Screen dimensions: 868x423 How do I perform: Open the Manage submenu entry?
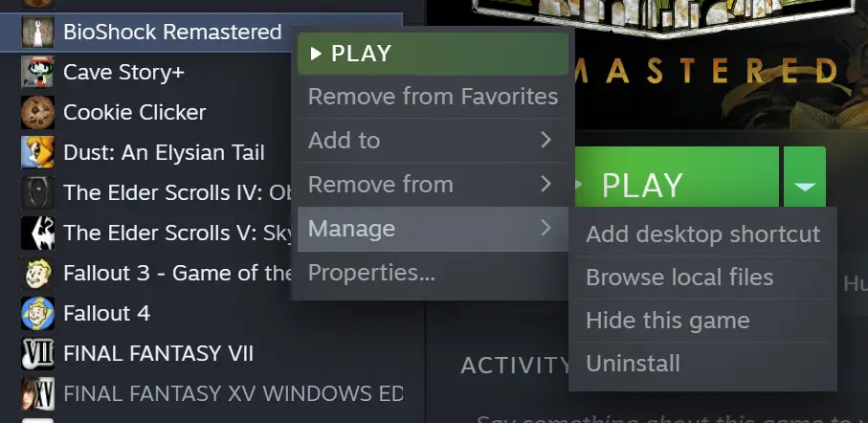tap(433, 229)
